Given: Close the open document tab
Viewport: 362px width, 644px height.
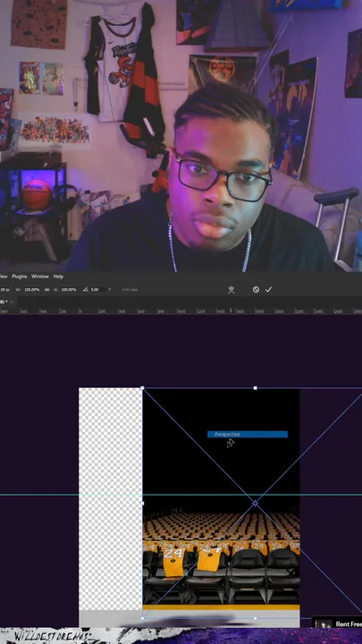Looking at the screenshot, I should click(12, 302).
